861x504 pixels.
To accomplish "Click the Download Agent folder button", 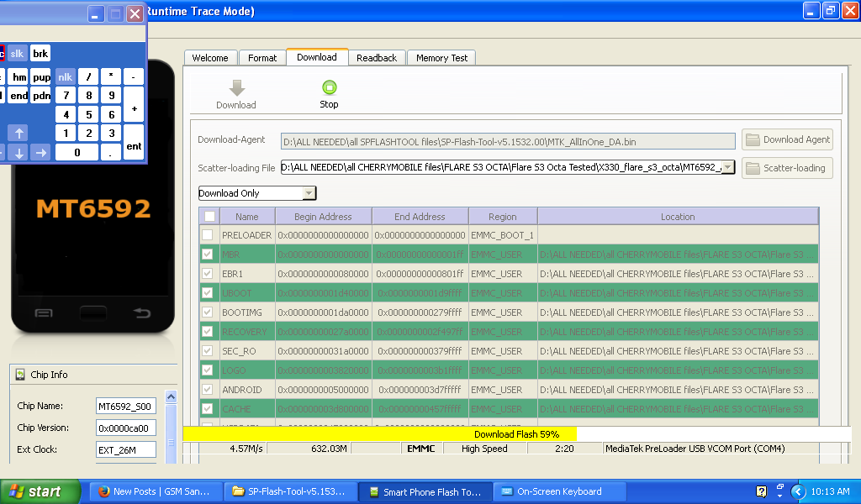I will 787,139.
